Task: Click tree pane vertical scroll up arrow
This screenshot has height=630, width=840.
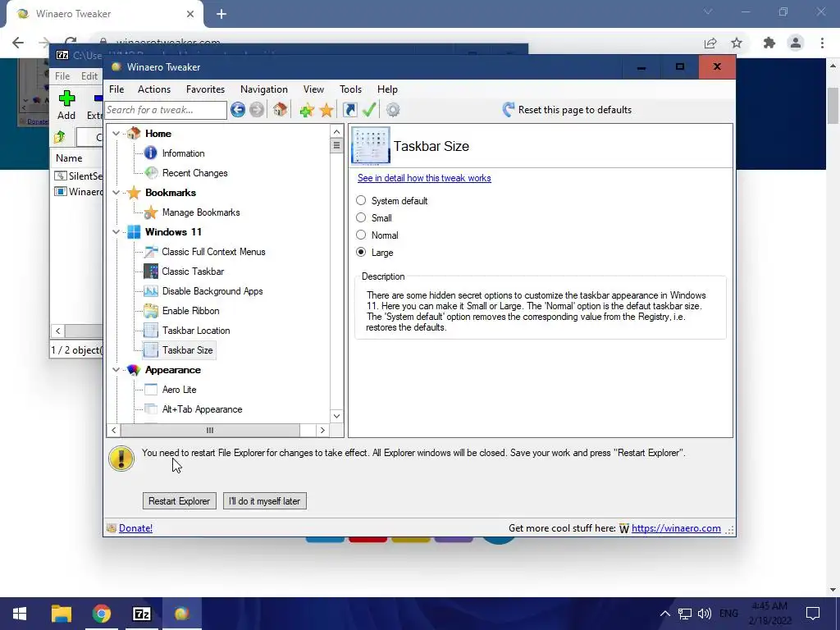Action: pyautogui.click(x=336, y=132)
